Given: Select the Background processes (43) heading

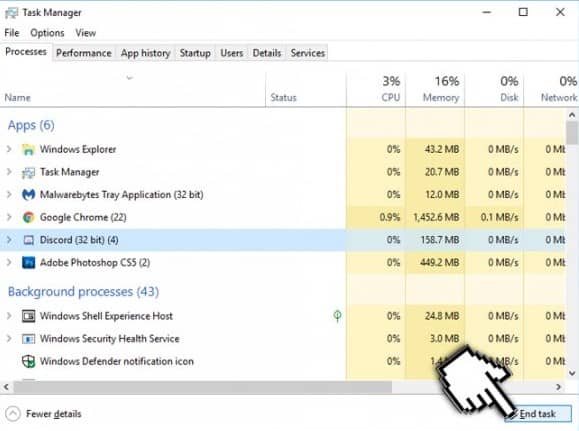Looking at the screenshot, I should (x=83, y=292).
